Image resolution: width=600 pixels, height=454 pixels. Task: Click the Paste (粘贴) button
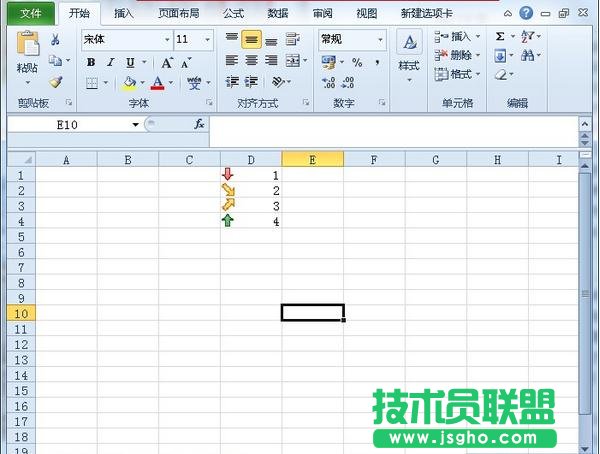tap(28, 56)
